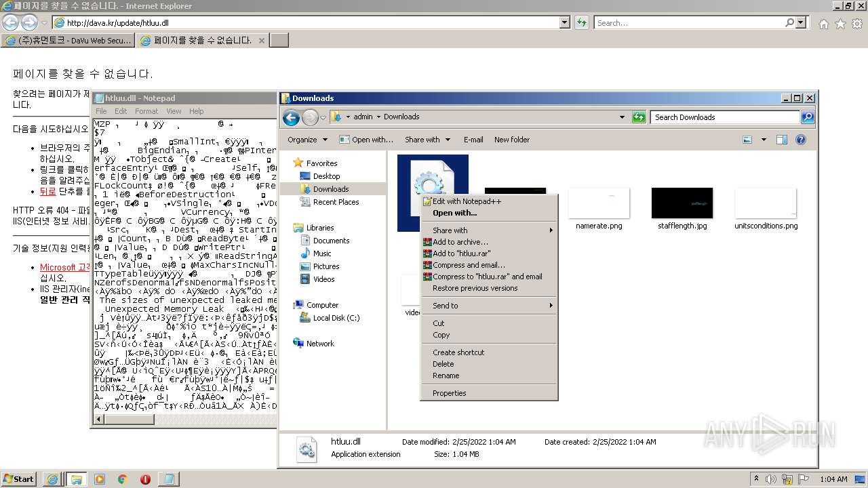Open File Explorer taskbar icon
This screenshot has height=488, width=868.
76,479
